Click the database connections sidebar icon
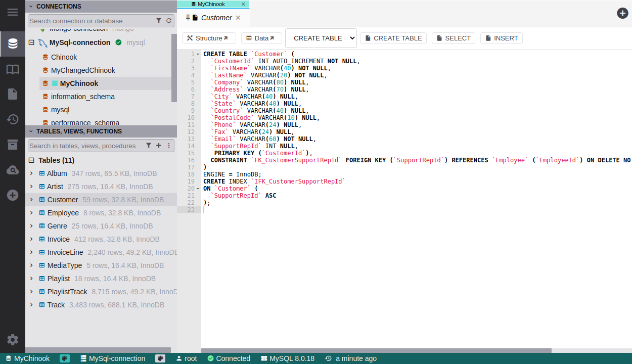 (x=13, y=43)
